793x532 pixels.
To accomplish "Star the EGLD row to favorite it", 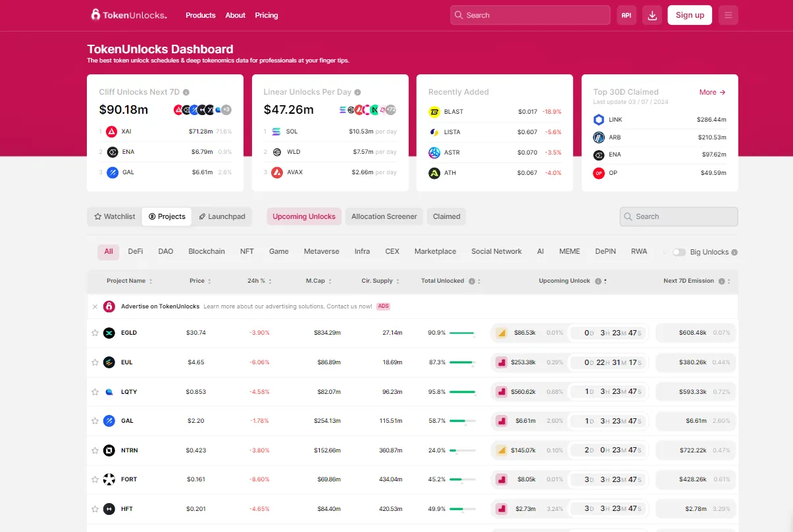I will click(95, 333).
